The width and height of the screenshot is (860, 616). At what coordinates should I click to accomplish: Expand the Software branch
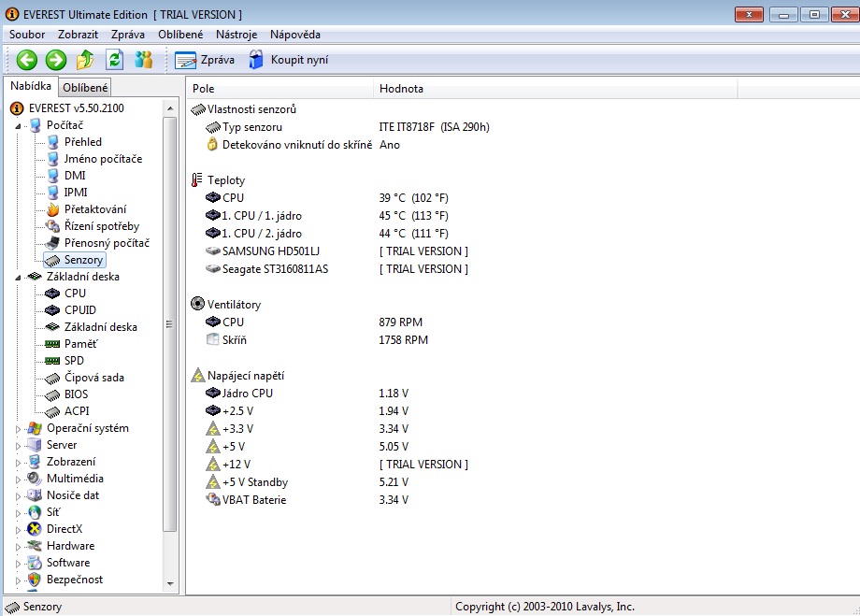(x=18, y=564)
